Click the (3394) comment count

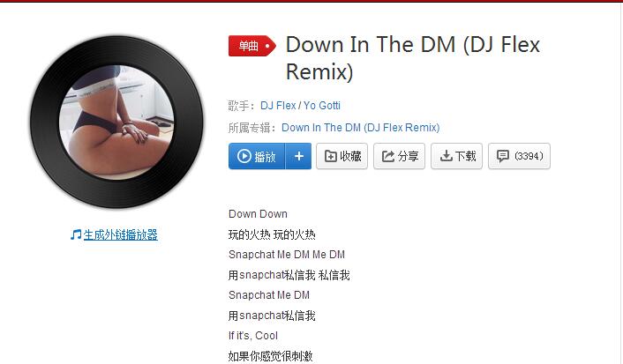529,156
